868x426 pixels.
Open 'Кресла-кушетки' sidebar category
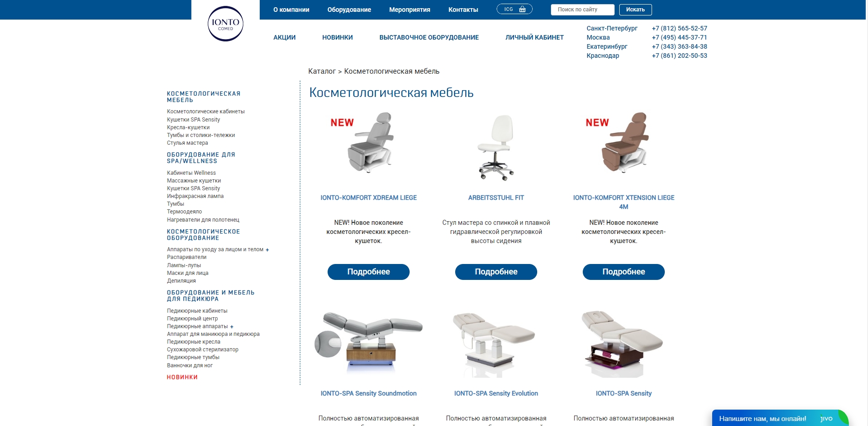click(188, 127)
